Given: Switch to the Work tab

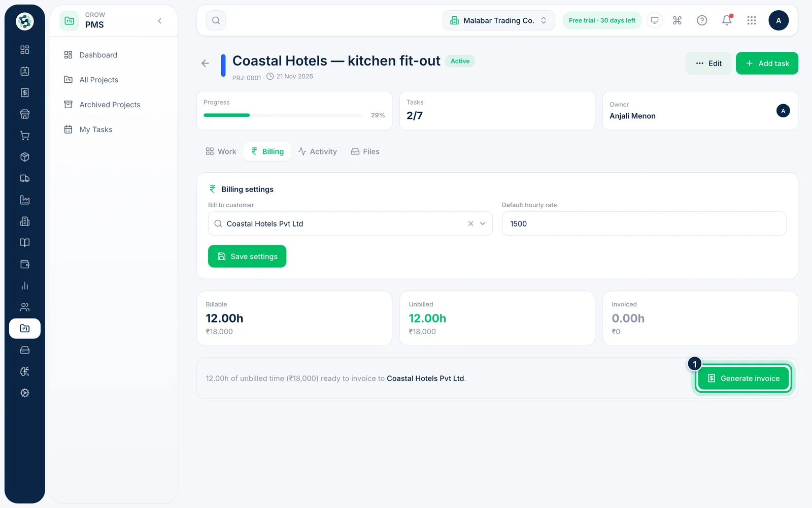Looking at the screenshot, I should click(x=221, y=151).
